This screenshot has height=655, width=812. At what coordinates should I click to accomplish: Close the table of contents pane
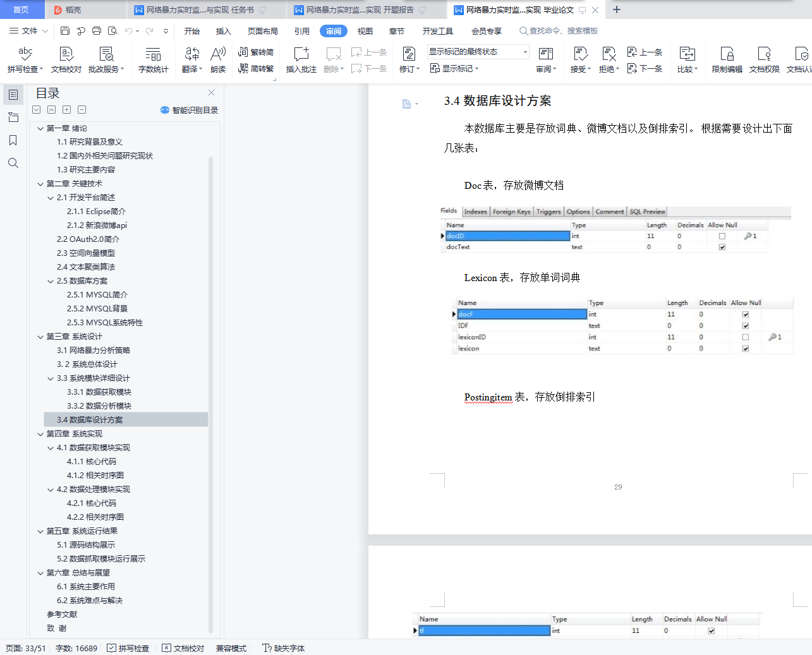[x=211, y=93]
